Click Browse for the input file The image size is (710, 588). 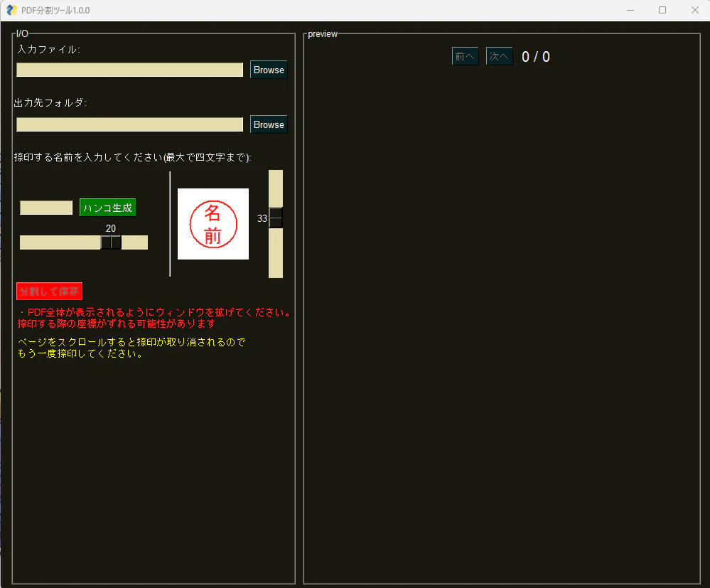[x=269, y=70]
